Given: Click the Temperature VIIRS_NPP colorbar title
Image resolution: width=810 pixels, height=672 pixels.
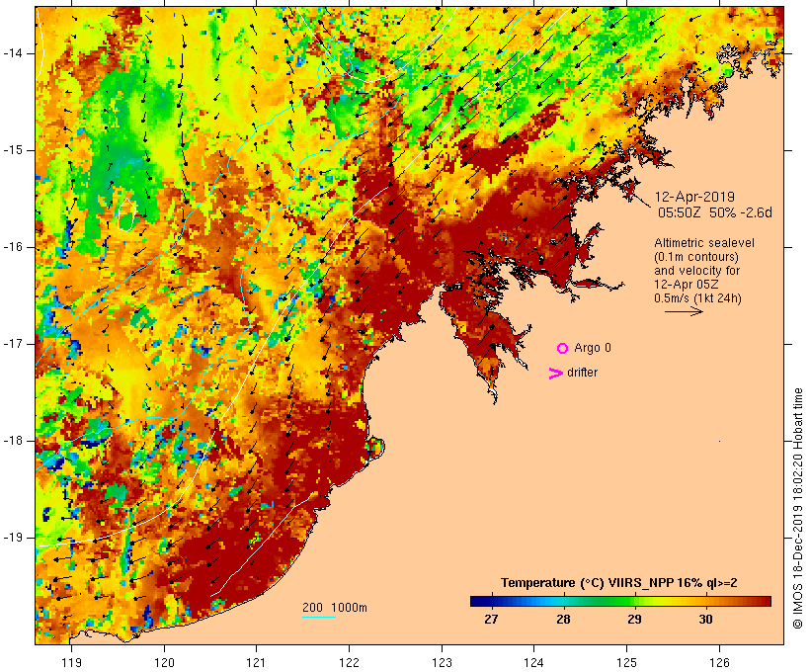Looking at the screenshot, I should coord(619,583).
